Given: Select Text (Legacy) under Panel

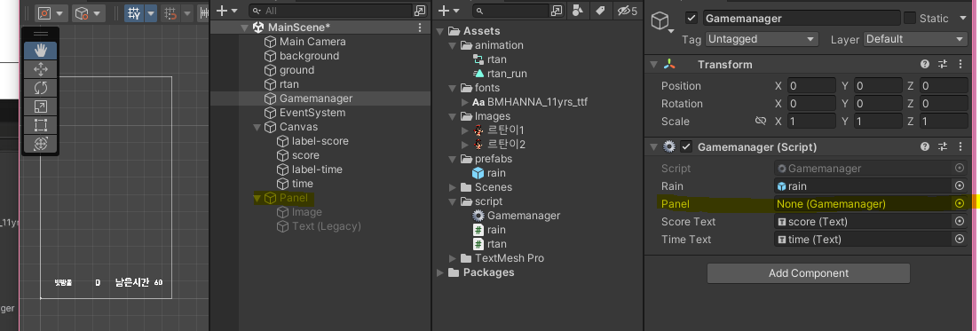Looking at the screenshot, I should [x=327, y=226].
